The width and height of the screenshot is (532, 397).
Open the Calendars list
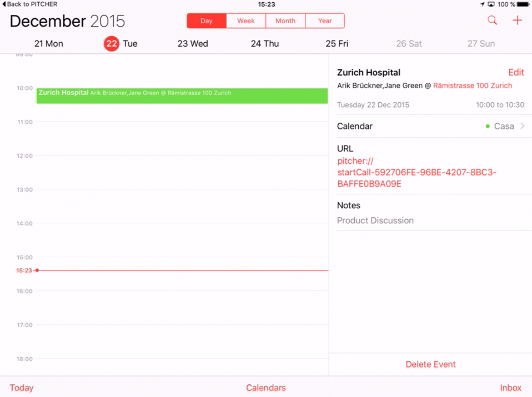pyautogui.click(x=266, y=387)
